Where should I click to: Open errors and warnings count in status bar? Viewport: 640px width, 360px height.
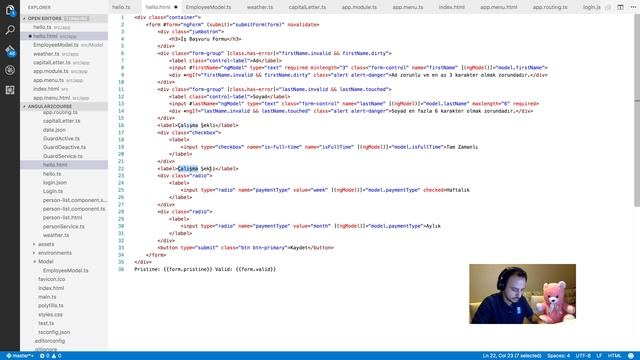tap(50, 356)
